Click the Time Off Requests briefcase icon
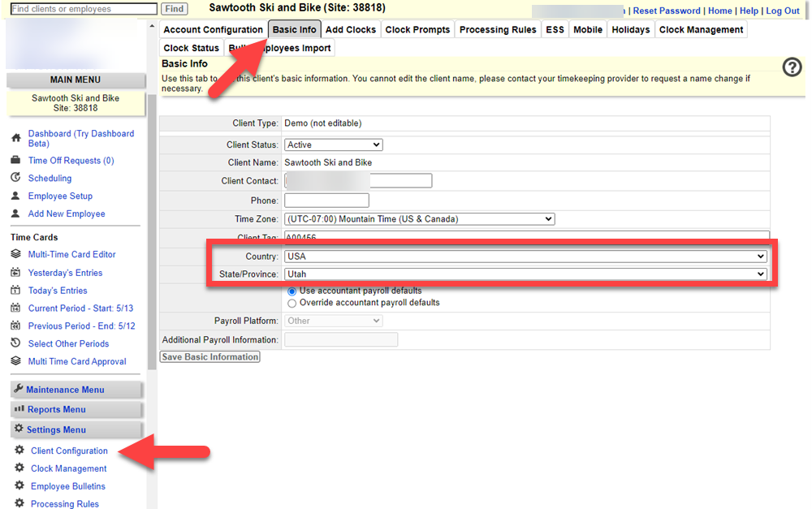This screenshot has height=509, width=812. tap(15, 161)
